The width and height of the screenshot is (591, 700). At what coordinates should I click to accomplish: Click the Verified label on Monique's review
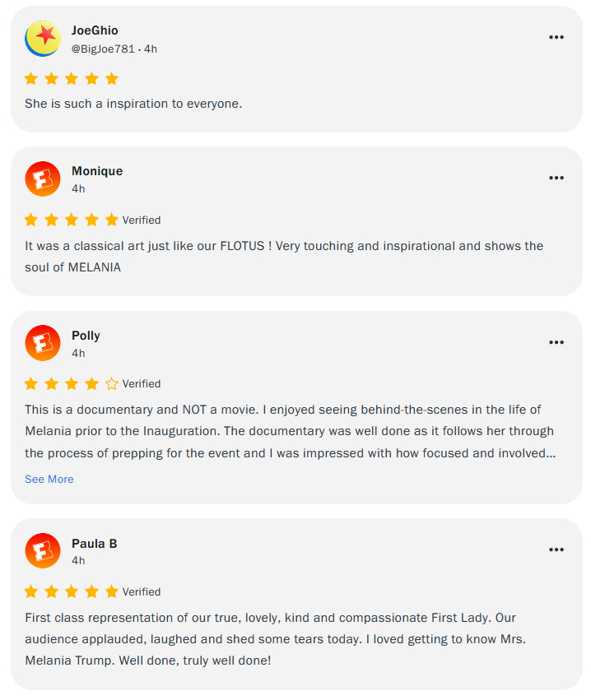point(142,220)
